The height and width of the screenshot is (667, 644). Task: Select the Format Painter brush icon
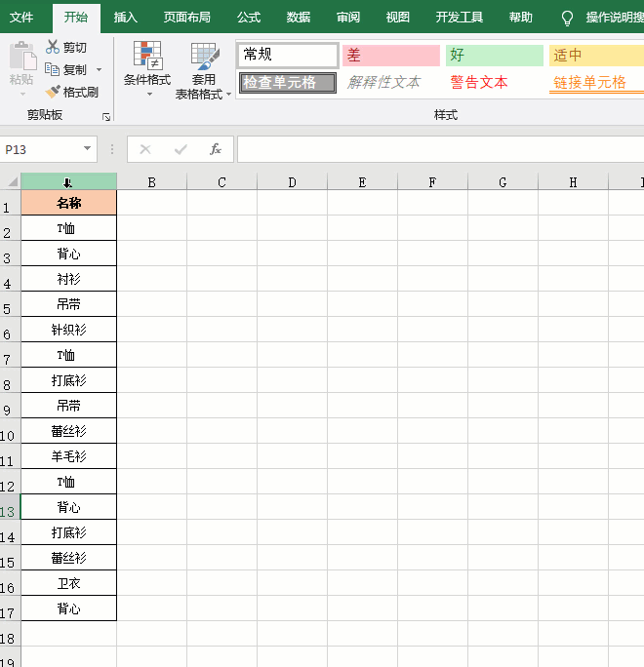click(x=53, y=92)
